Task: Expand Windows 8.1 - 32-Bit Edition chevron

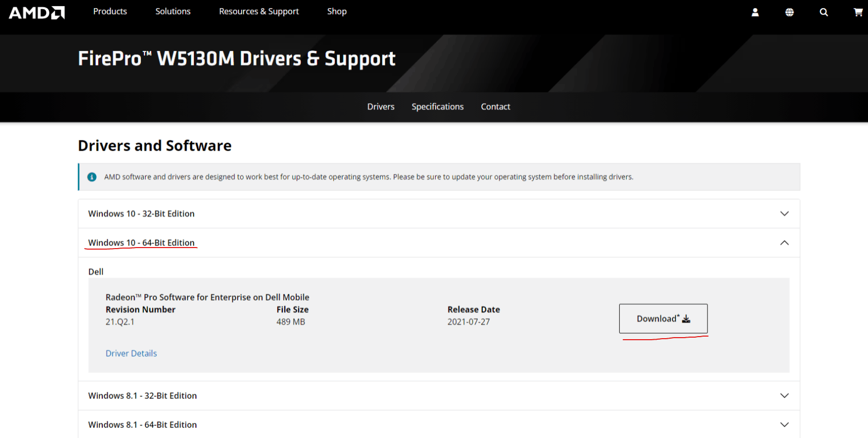Action: coord(784,396)
